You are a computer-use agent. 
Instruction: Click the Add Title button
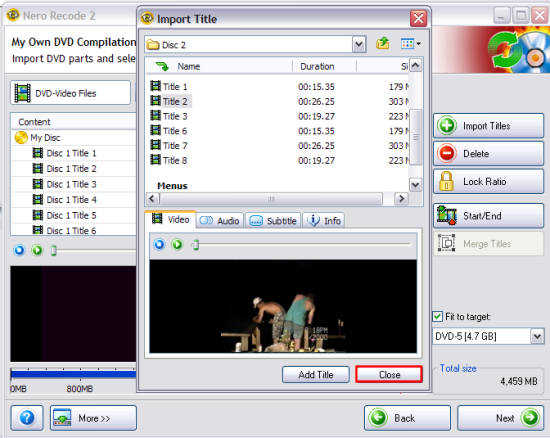[x=316, y=375]
